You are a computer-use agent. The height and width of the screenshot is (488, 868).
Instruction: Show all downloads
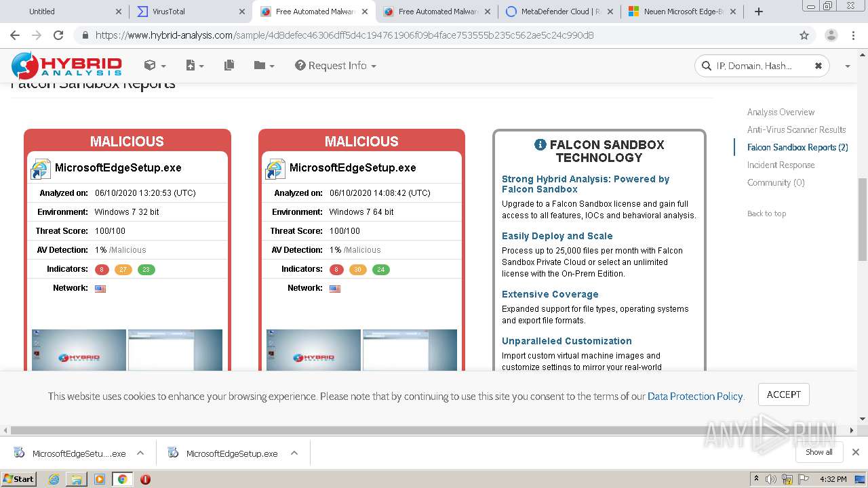[x=819, y=452]
